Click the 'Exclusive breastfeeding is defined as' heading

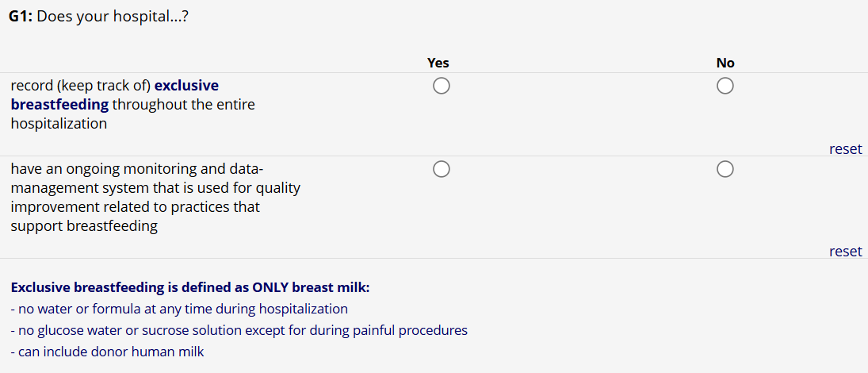tap(190, 287)
